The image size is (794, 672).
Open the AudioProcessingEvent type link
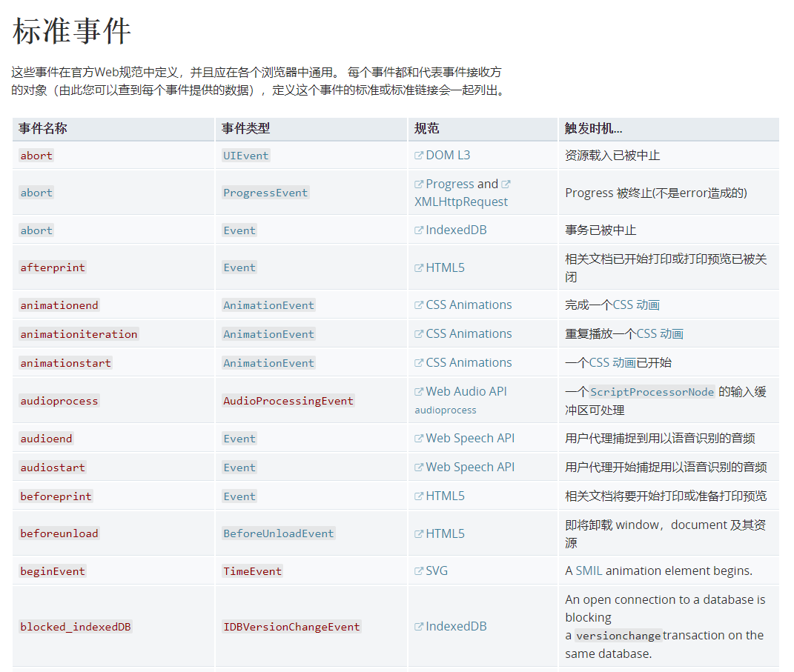click(288, 401)
